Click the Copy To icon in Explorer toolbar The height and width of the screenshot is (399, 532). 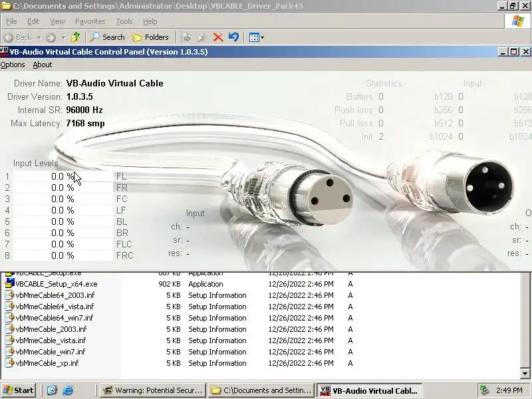(202, 37)
